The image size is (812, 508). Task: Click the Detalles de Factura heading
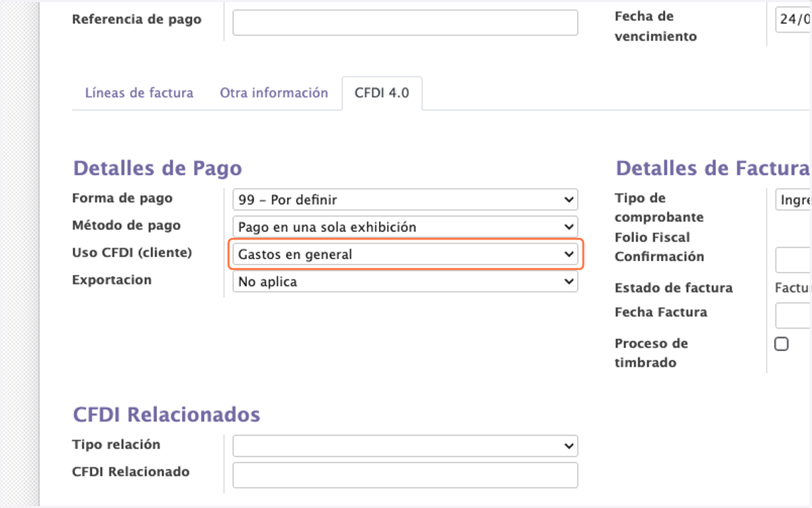tap(713, 168)
